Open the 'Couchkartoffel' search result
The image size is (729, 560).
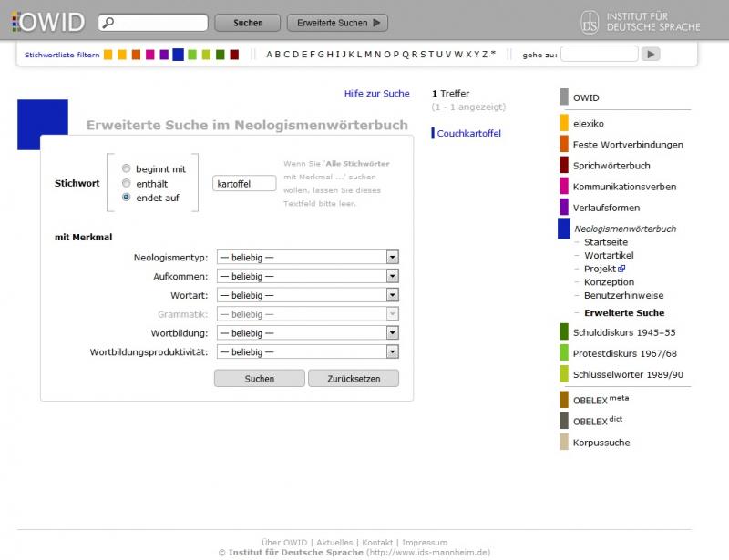click(x=468, y=133)
